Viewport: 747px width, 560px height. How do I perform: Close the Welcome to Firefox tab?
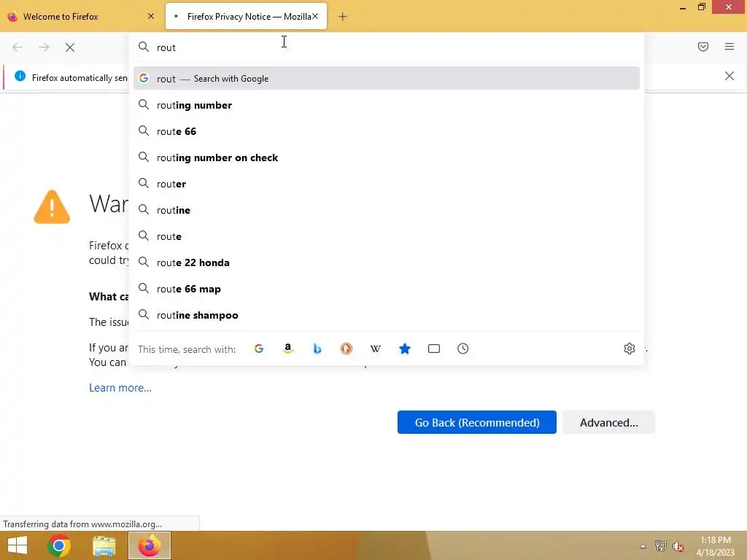coord(151,16)
